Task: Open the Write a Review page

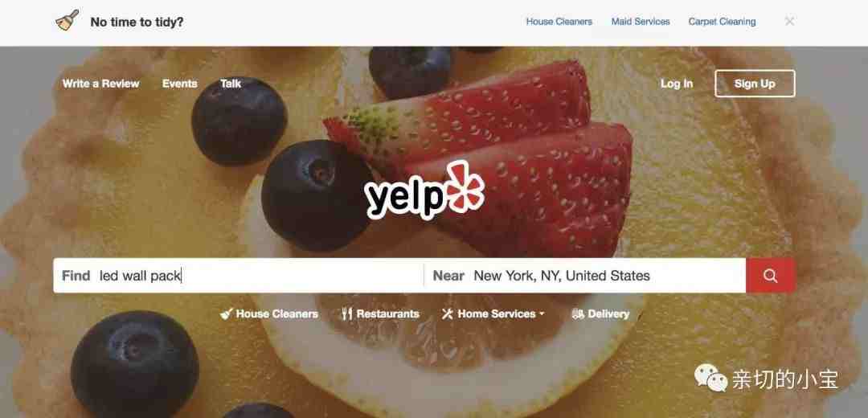Action: [100, 84]
